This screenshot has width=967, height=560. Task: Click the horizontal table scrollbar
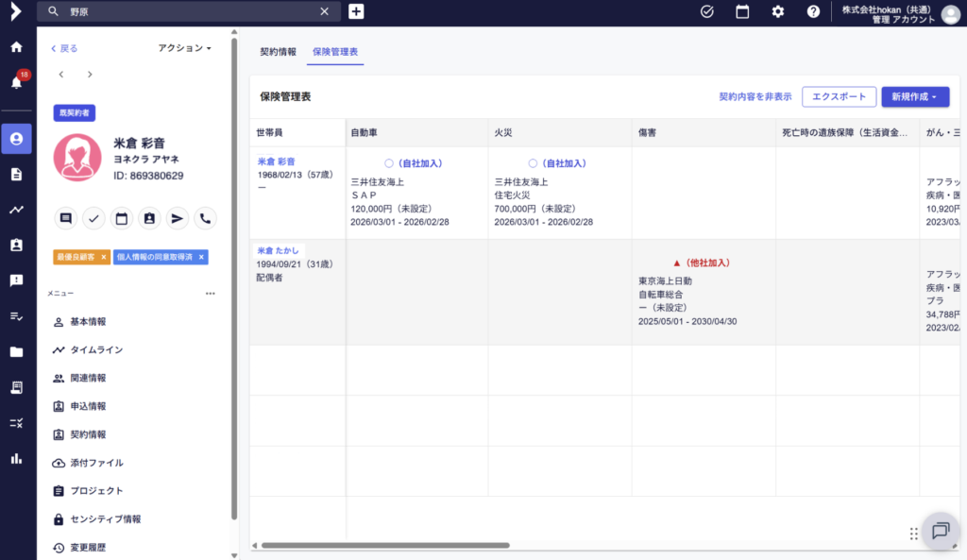click(x=385, y=545)
